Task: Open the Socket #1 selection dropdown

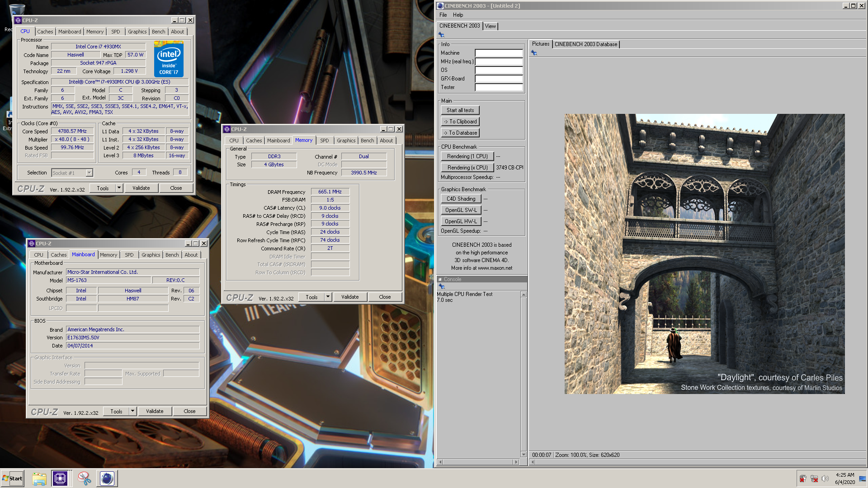Action: click(x=89, y=173)
